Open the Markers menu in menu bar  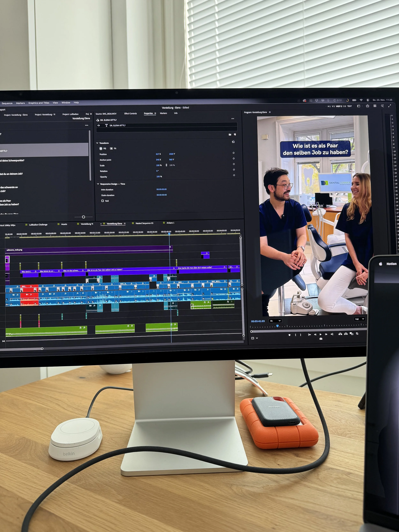point(20,103)
